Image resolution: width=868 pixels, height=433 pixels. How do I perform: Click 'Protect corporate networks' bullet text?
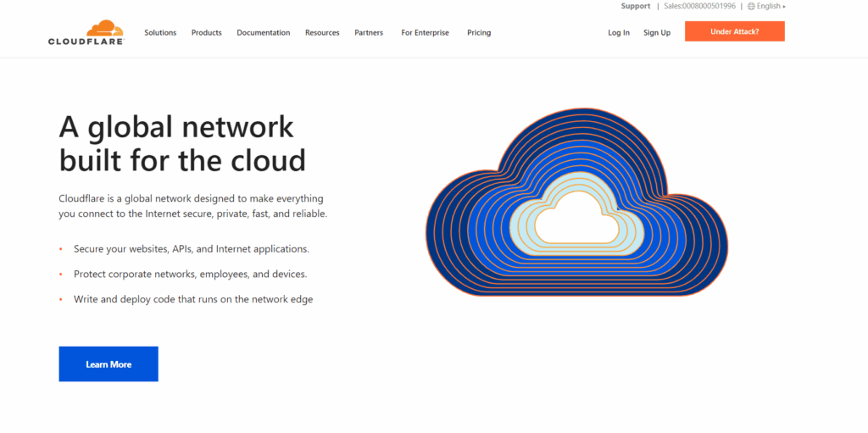pos(191,274)
